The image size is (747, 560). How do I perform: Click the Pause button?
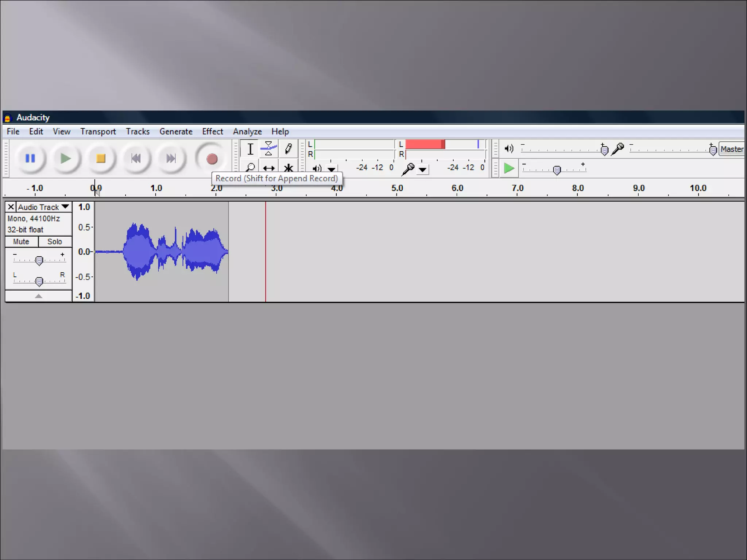pos(30,159)
